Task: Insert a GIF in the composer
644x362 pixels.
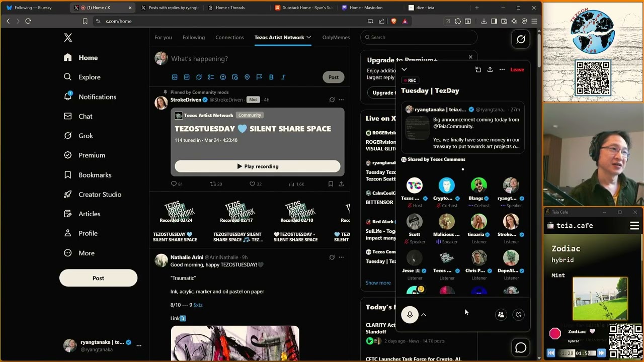Action: click(x=187, y=77)
